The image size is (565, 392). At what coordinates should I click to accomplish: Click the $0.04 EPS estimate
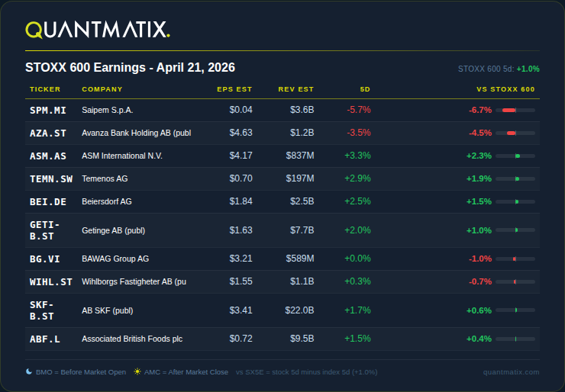(241, 110)
